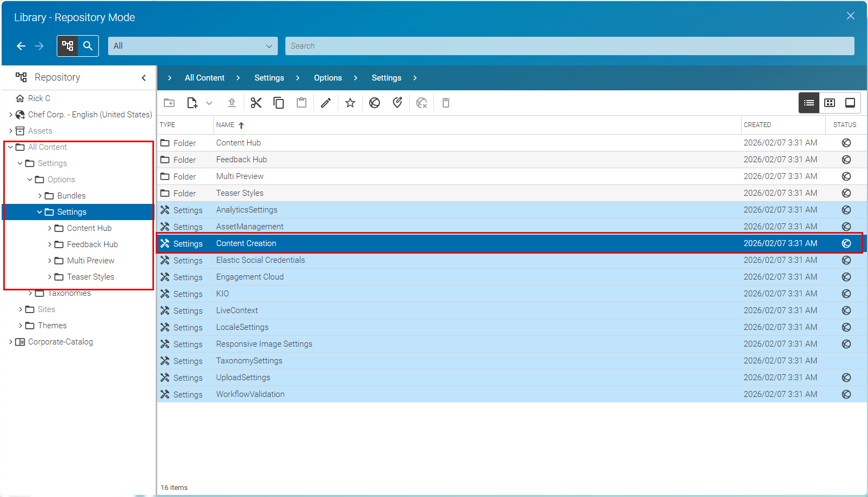Bookmark the selection using the star icon
This screenshot has height=497, width=868.
point(350,102)
